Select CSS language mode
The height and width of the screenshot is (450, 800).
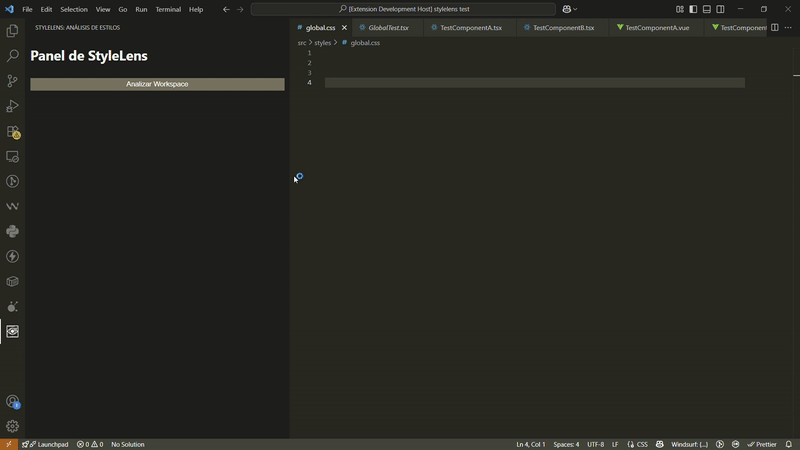pyautogui.click(x=637, y=444)
